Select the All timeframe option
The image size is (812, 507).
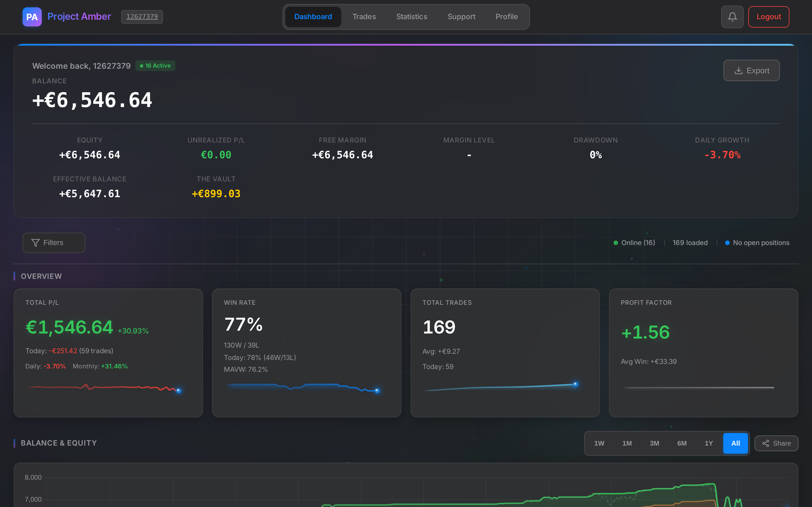[x=735, y=443]
